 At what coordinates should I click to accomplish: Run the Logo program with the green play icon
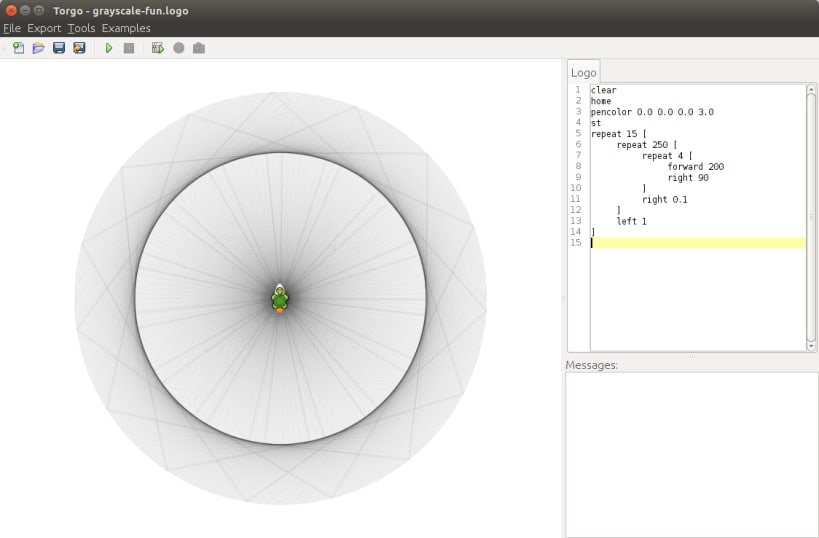109,48
